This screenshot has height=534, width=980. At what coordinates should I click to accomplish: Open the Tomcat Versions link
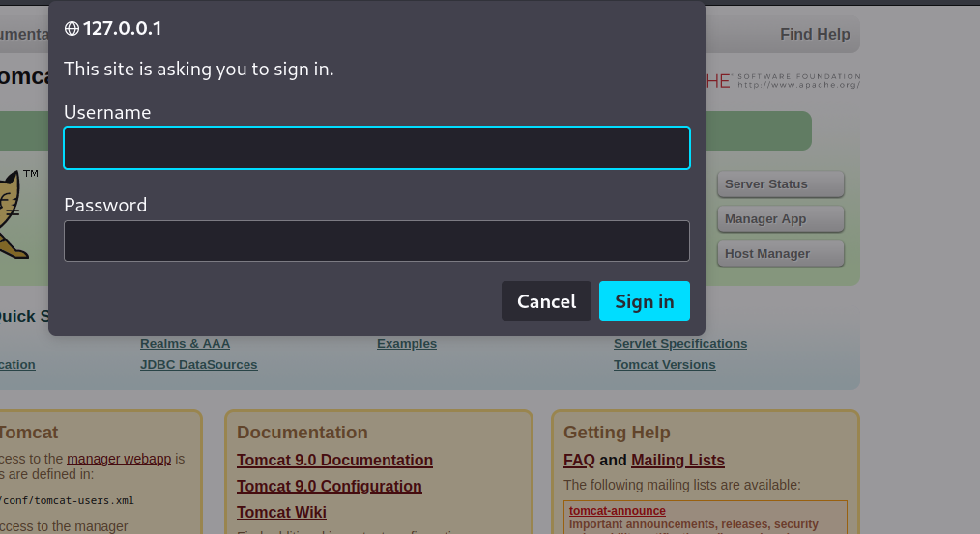665,365
